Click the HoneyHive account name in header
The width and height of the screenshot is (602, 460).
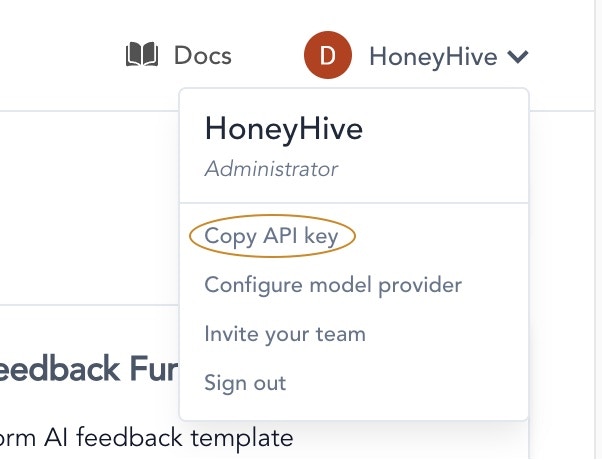(433, 57)
